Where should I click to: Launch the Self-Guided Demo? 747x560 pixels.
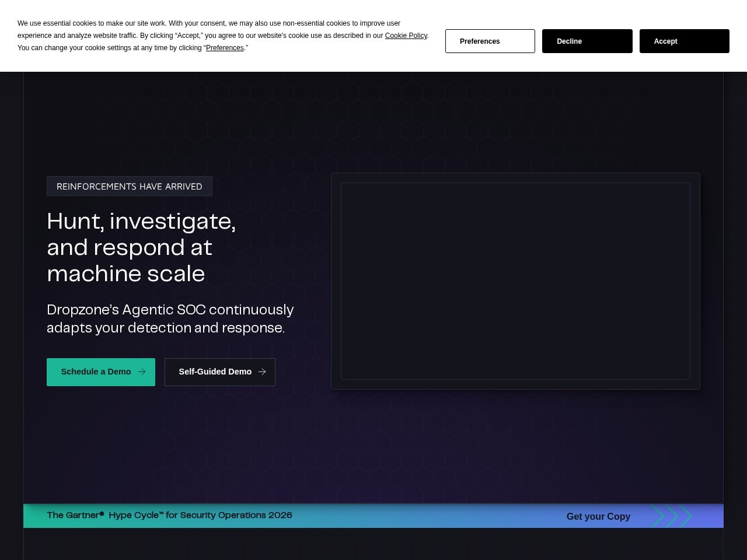point(220,372)
